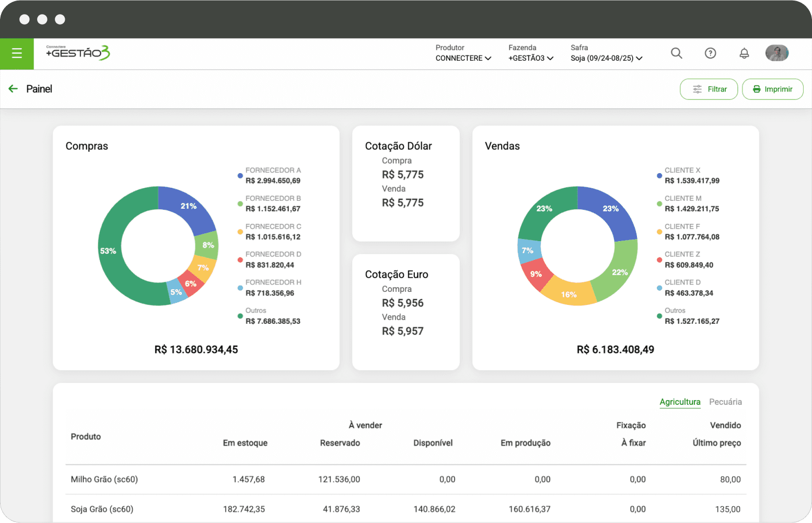Click the Filtrar button
The height and width of the screenshot is (523, 812).
click(709, 89)
